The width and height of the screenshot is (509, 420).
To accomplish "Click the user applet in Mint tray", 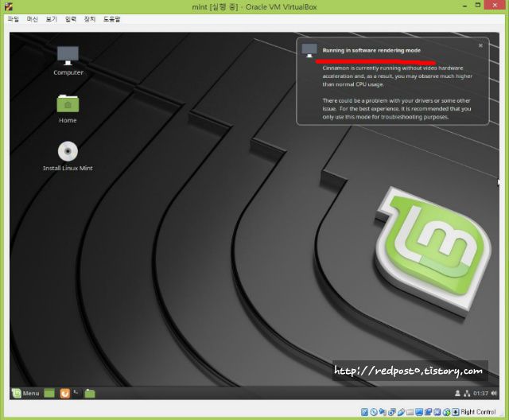I will pyautogui.click(x=457, y=394).
